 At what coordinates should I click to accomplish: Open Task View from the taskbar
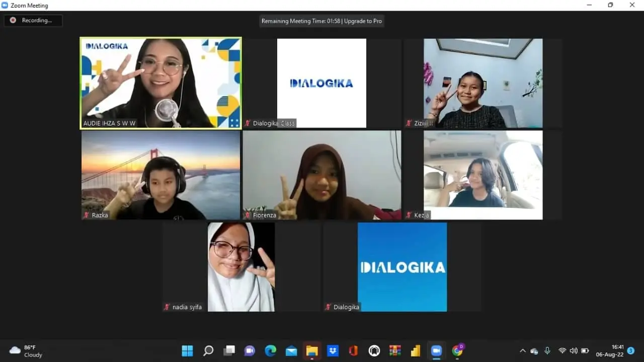coord(229,351)
